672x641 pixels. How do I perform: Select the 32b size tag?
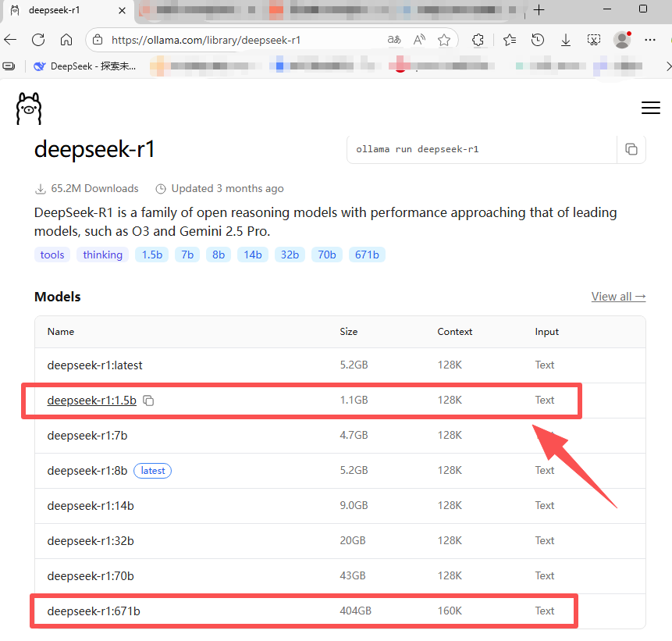click(x=290, y=255)
